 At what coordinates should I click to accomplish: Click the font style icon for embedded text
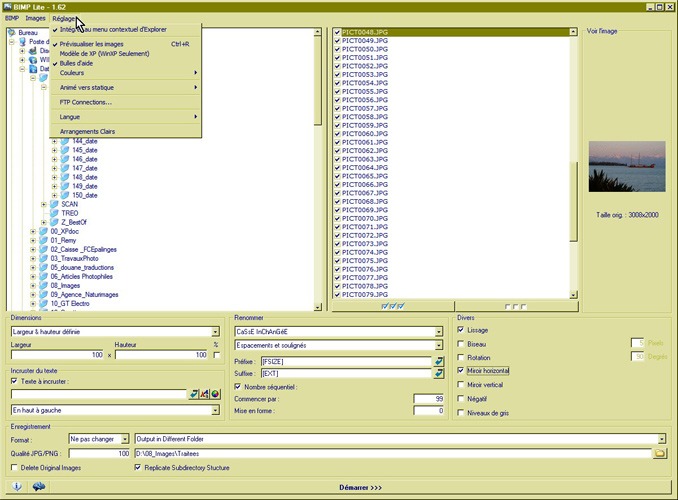(205, 393)
